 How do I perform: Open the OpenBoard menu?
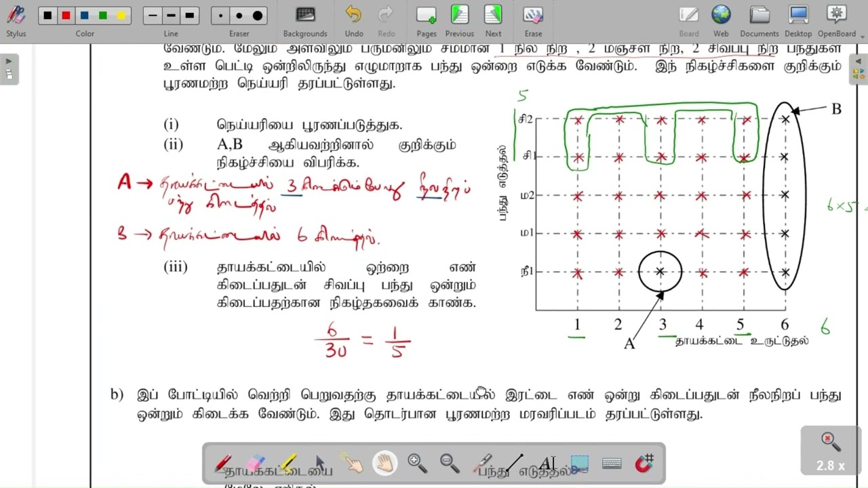[837, 21]
